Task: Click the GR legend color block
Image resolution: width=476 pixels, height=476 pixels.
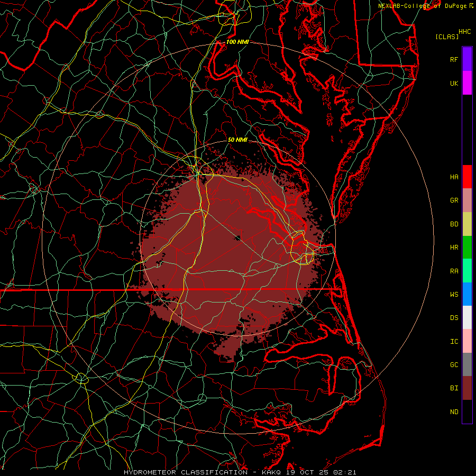Action: click(467, 200)
